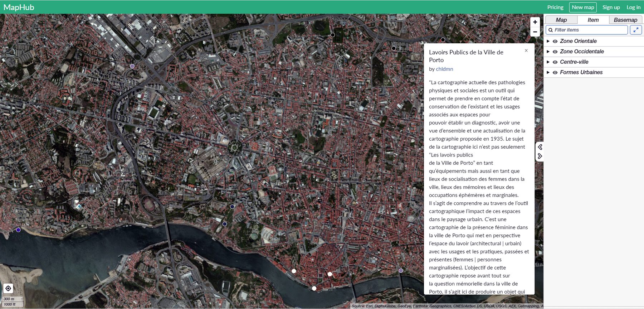Select Zone Orientale label in list

[578, 41]
